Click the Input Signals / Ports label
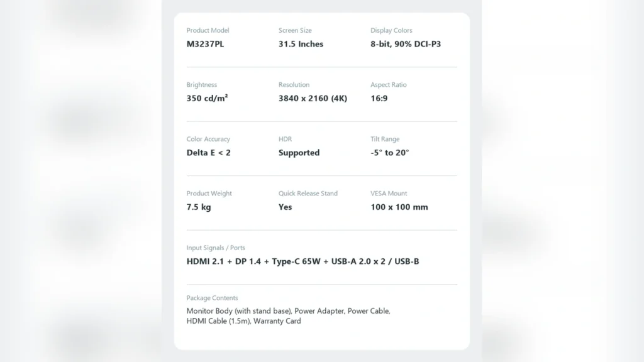 [216, 248]
